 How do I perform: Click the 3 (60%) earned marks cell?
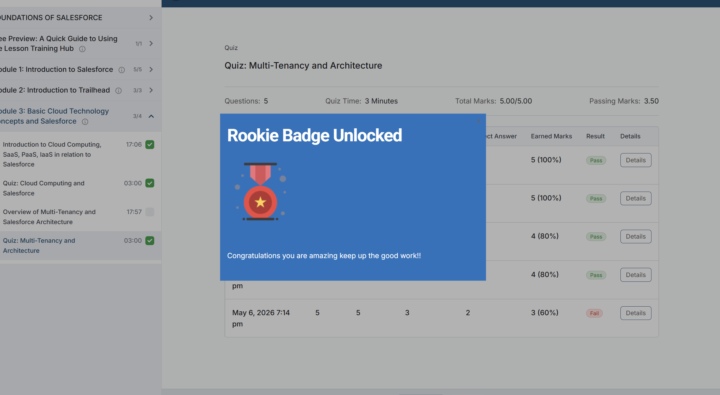tap(545, 312)
